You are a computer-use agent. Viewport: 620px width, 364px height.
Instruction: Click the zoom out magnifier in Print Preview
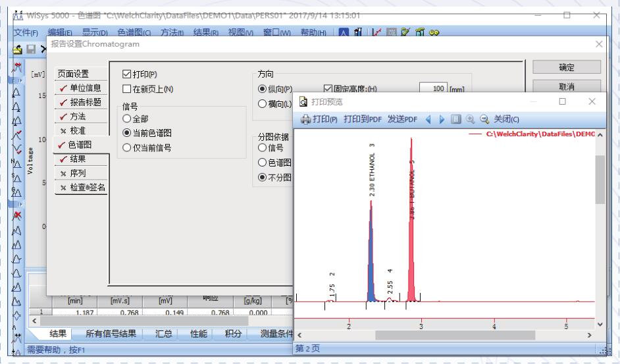click(x=484, y=119)
